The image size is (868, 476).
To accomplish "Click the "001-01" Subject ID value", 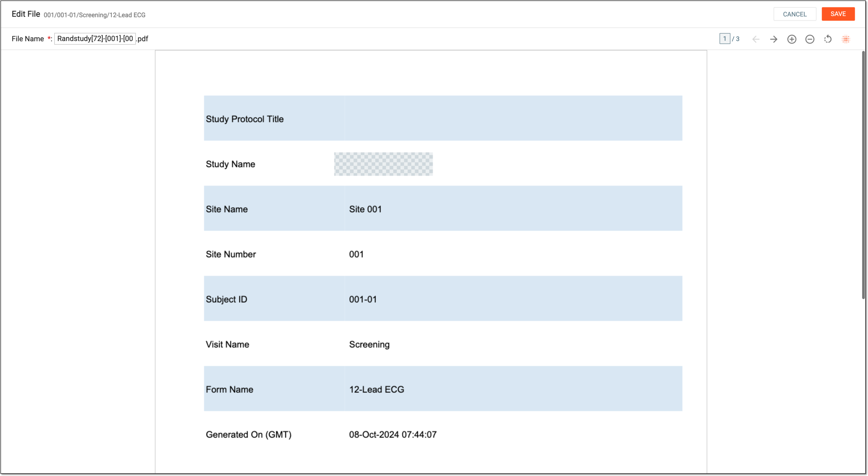I will click(x=363, y=299).
